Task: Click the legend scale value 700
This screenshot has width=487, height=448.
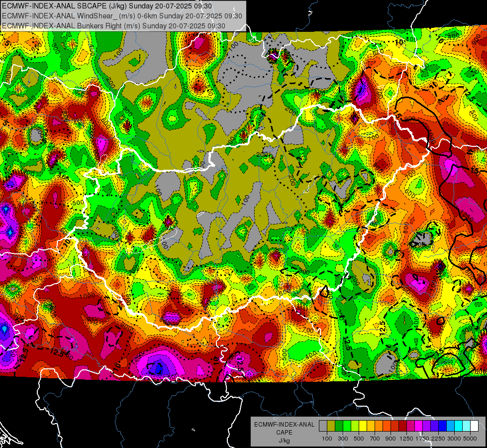Action: (375, 439)
